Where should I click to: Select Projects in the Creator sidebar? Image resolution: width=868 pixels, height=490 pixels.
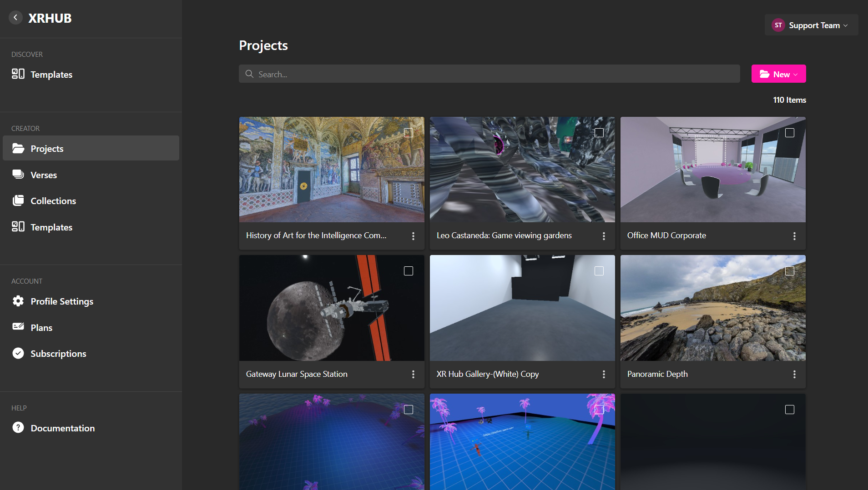pos(47,148)
